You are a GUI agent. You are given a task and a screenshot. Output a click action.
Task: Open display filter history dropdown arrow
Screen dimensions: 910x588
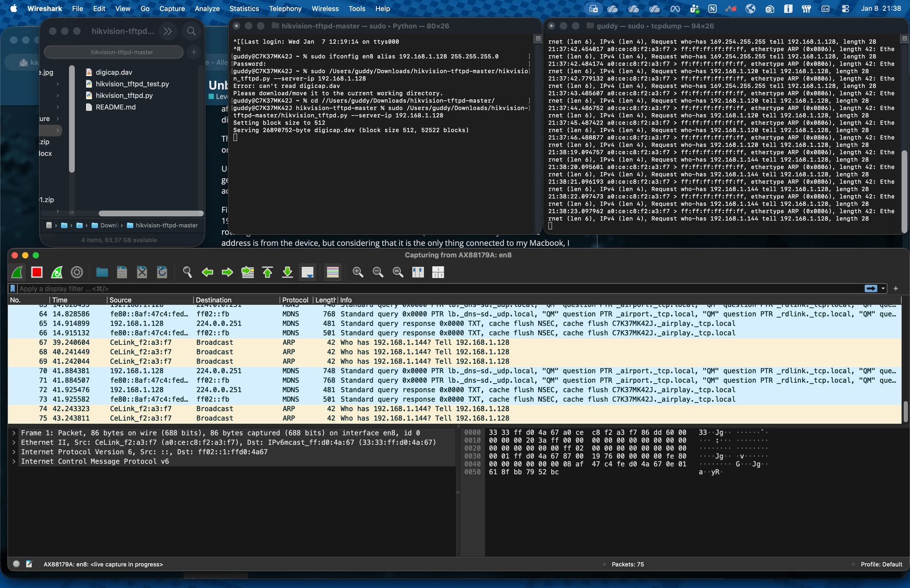[883, 289]
